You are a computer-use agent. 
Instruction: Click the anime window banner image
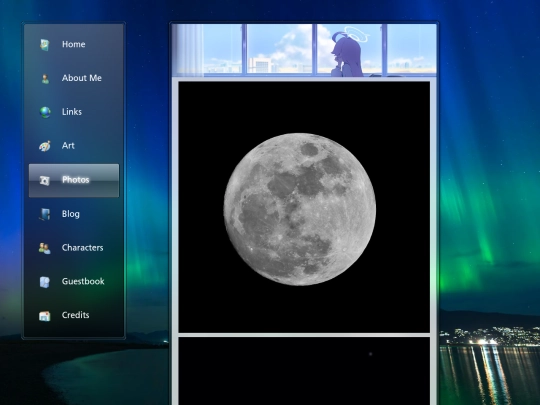click(304, 50)
